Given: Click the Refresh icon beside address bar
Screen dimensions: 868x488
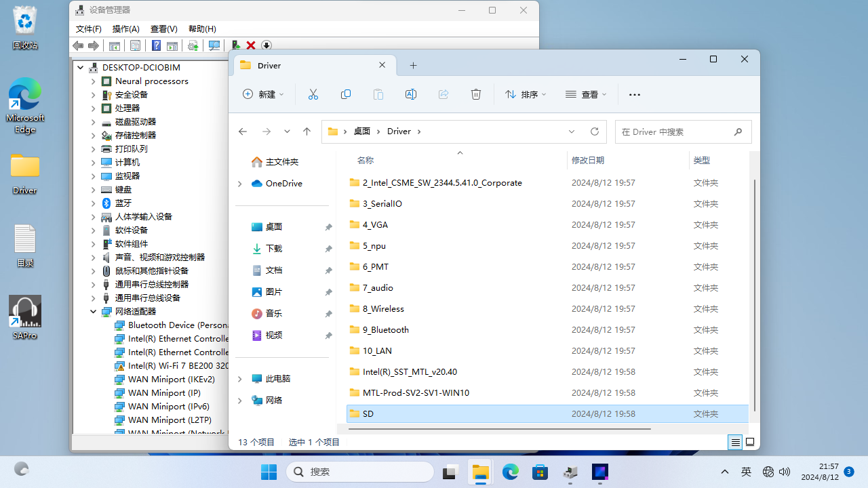Looking at the screenshot, I should (x=595, y=131).
